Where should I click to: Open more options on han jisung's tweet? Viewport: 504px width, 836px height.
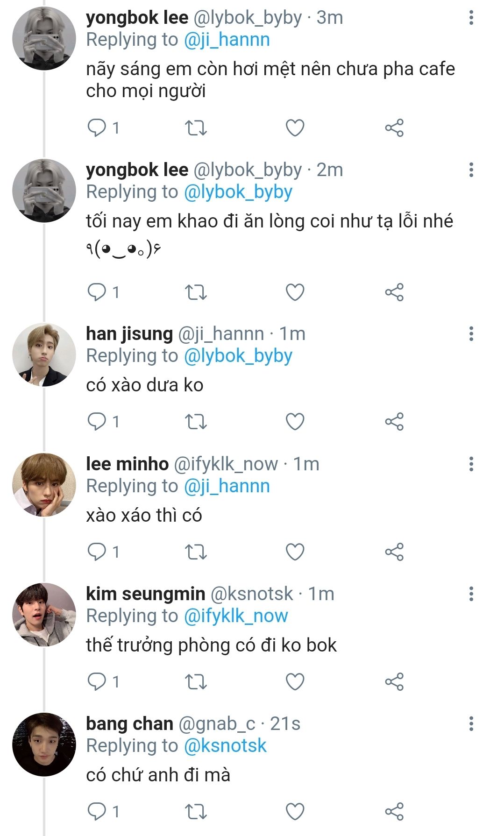coord(471,334)
